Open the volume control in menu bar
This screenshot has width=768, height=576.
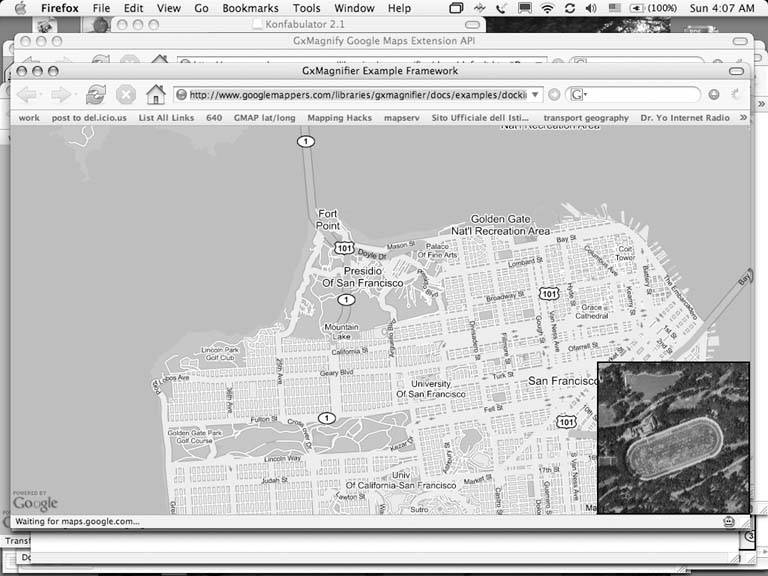coord(590,8)
